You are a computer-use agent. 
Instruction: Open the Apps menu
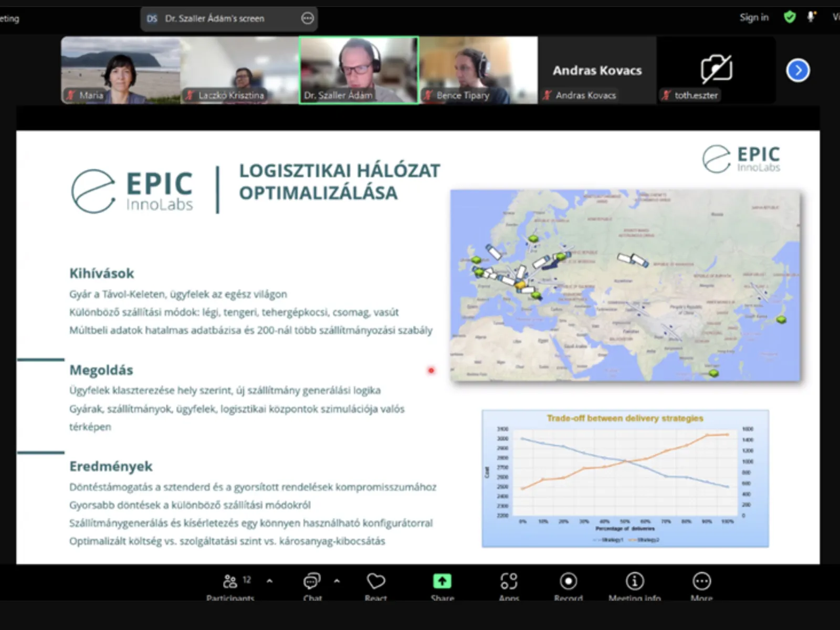[509, 582]
